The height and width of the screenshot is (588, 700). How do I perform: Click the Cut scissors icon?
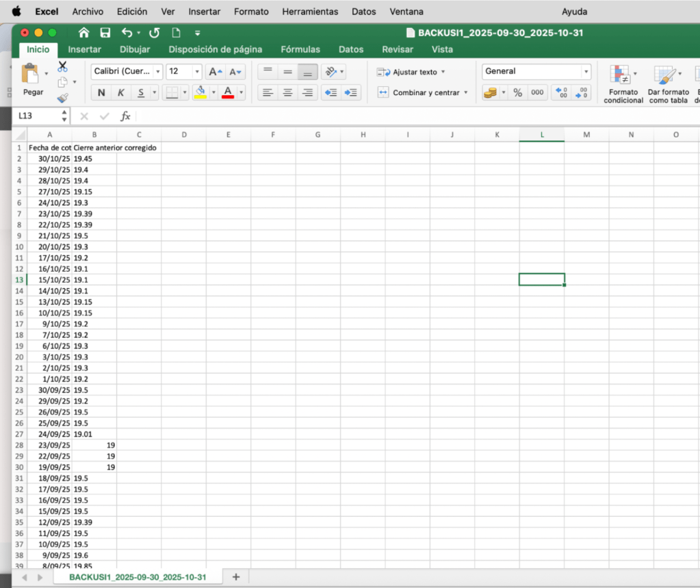click(x=62, y=67)
